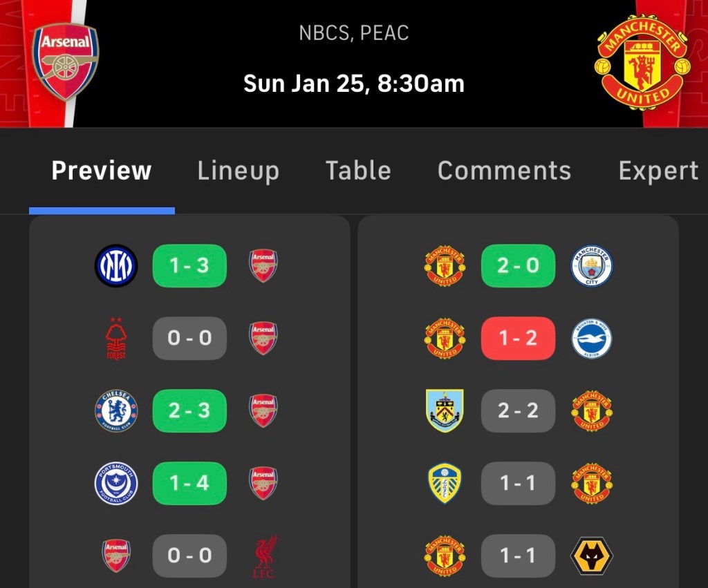Tap the Wolves club logo
The height and width of the screenshot is (588, 708).
click(592, 556)
